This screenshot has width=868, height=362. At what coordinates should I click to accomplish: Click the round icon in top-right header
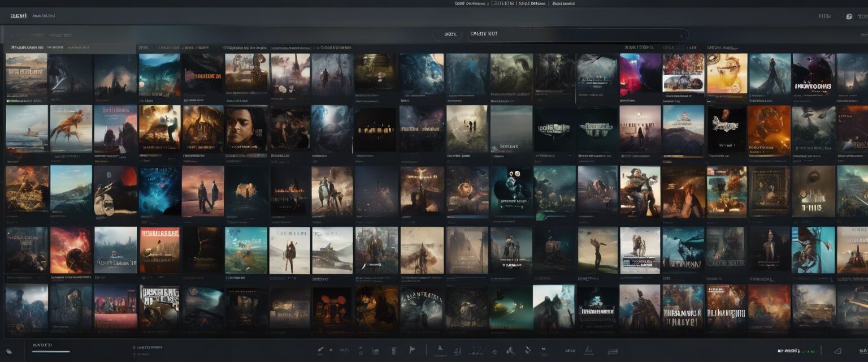(849, 16)
